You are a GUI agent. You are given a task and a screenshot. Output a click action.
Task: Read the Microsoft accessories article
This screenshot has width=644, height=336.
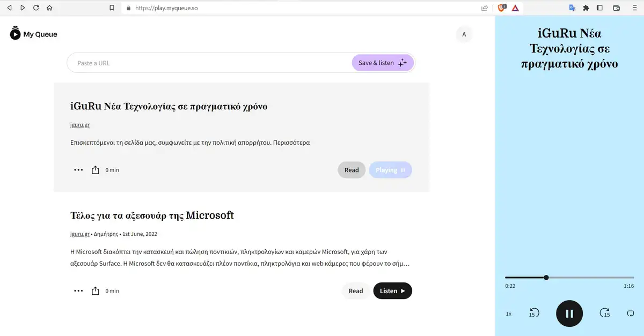tap(356, 291)
